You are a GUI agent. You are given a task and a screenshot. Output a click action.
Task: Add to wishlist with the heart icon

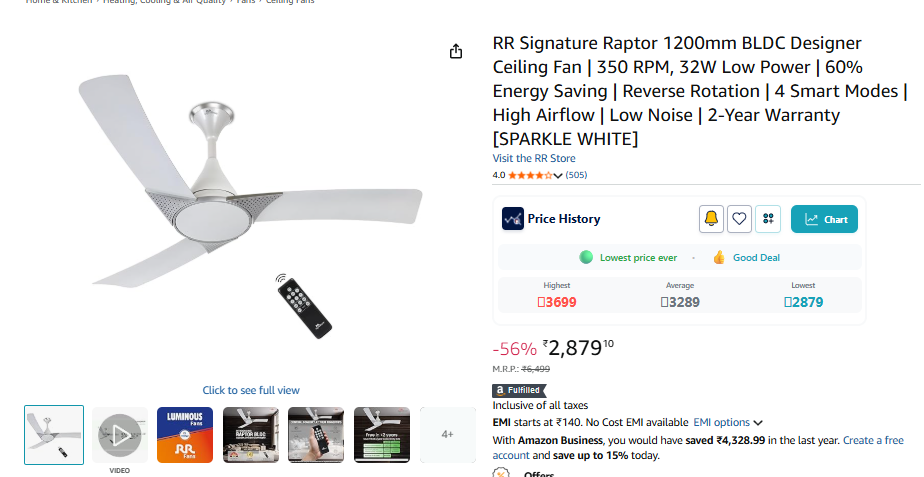click(739, 219)
